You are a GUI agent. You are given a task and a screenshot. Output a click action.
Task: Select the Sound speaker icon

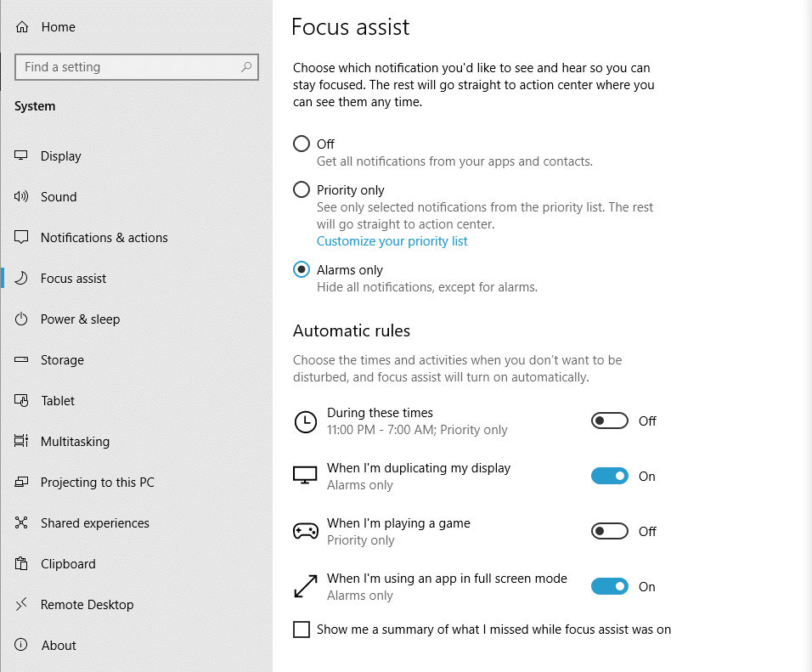tap(22, 196)
